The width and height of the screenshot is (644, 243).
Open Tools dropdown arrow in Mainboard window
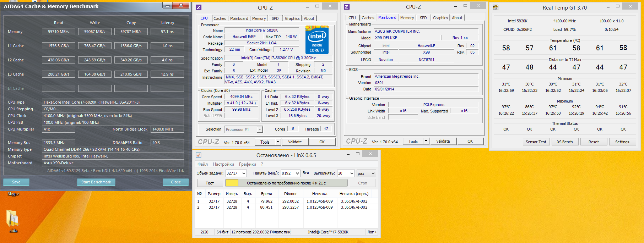point(426,141)
